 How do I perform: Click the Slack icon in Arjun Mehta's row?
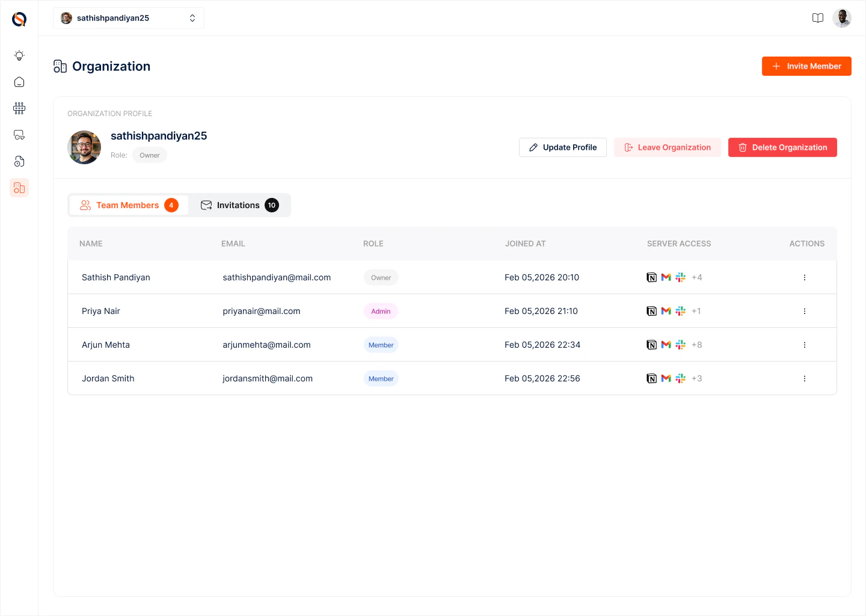tap(680, 344)
